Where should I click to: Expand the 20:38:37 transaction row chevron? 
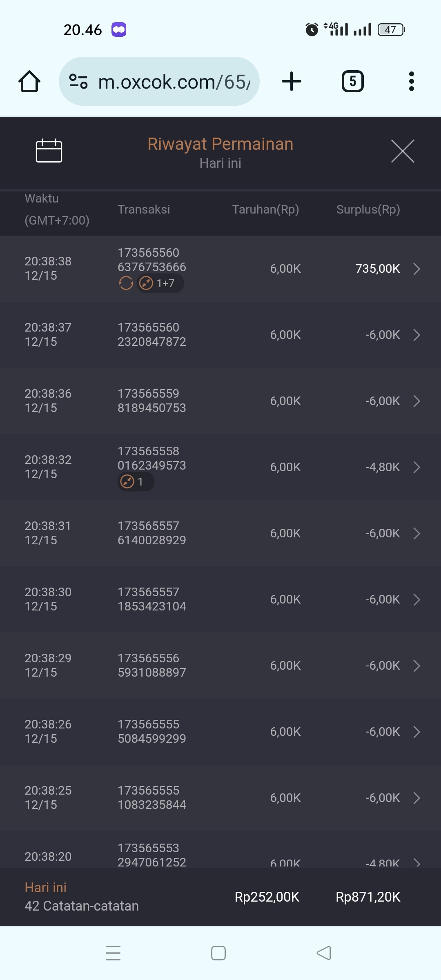point(416,335)
